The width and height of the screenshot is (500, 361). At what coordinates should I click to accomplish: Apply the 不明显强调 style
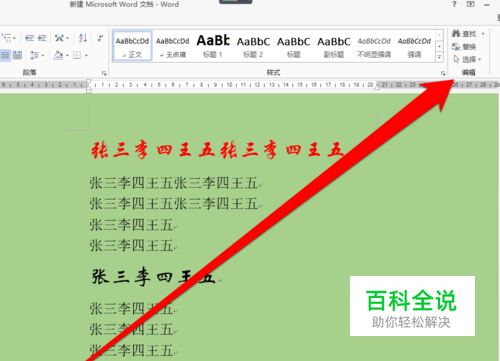(x=374, y=46)
